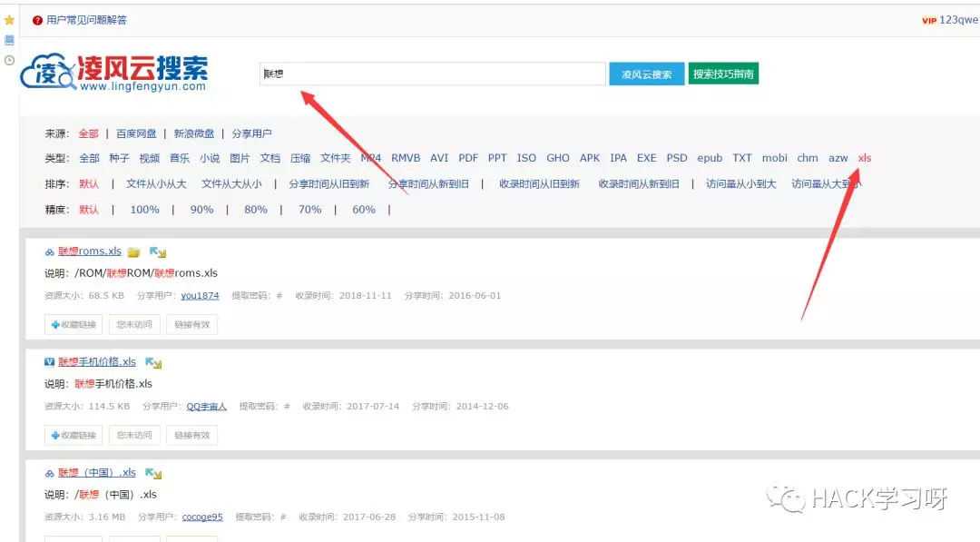Click the arrows icon beside 联想手机价格.xls

click(x=153, y=362)
